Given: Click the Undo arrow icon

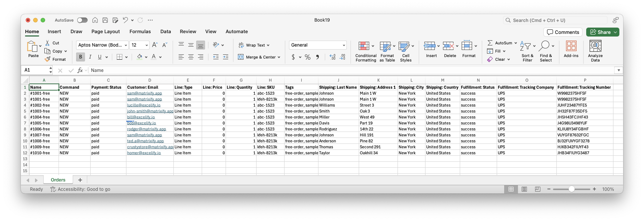Looking at the screenshot, I should pos(125,20).
